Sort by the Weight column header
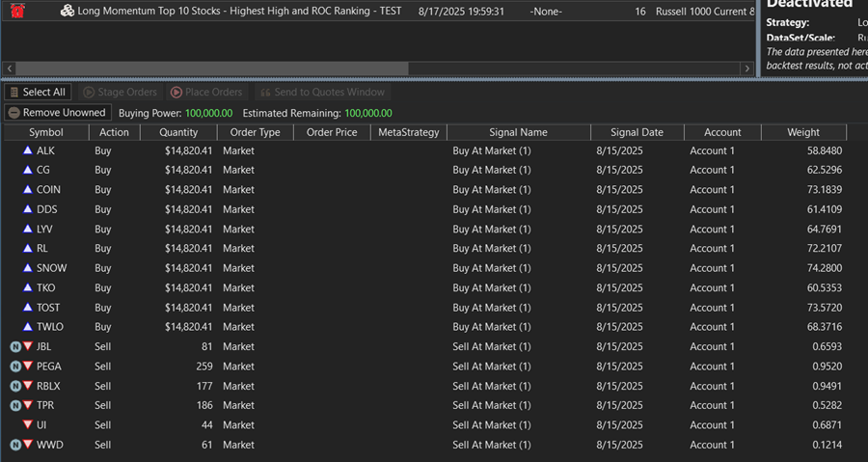 click(803, 133)
